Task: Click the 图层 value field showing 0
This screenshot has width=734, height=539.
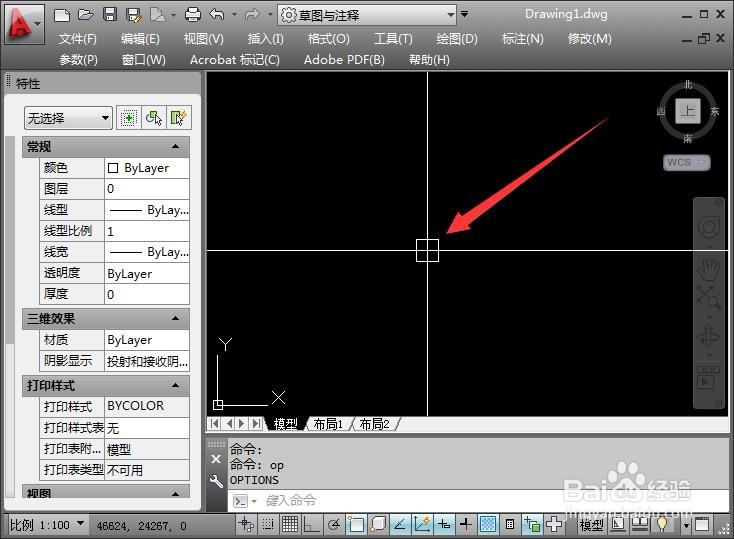Action: pos(147,189)
